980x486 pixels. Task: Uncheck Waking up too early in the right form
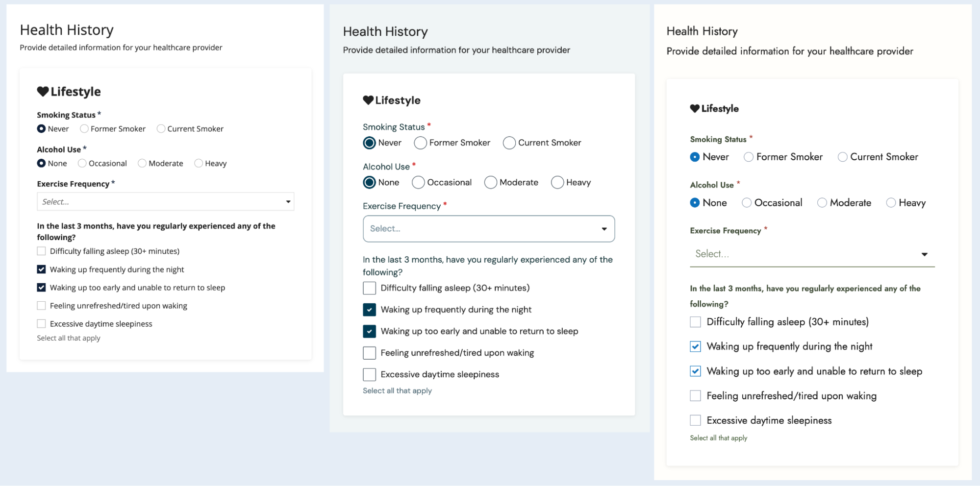pyautogui.click(x=695, y=371)
